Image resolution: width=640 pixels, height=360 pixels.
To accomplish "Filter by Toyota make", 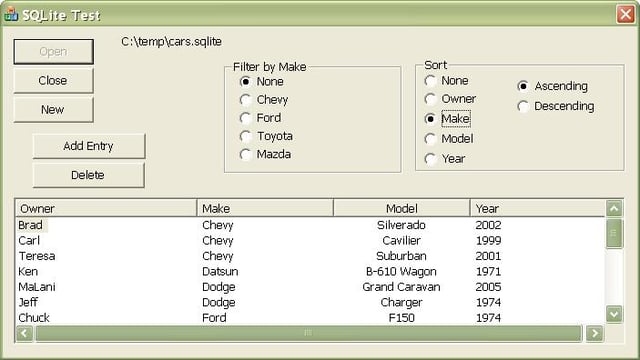I will (266, 136).
